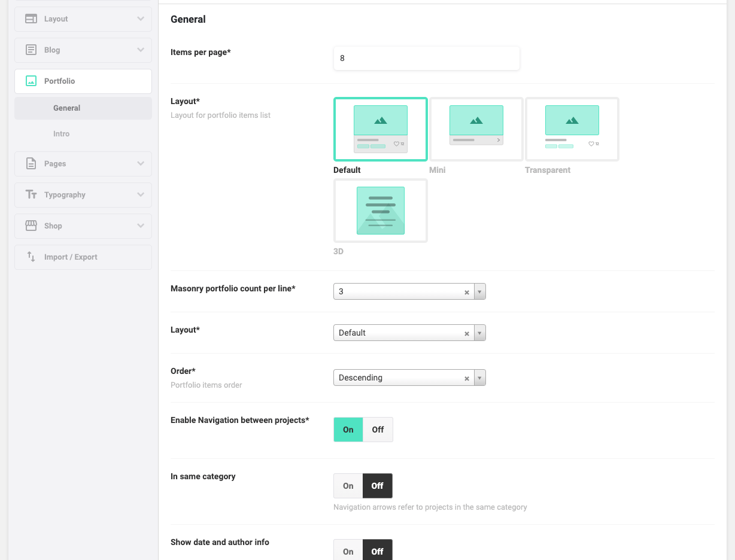Open the Layout Default dropdown
This screenshot has width=735, height=560.
coord(409,333)
